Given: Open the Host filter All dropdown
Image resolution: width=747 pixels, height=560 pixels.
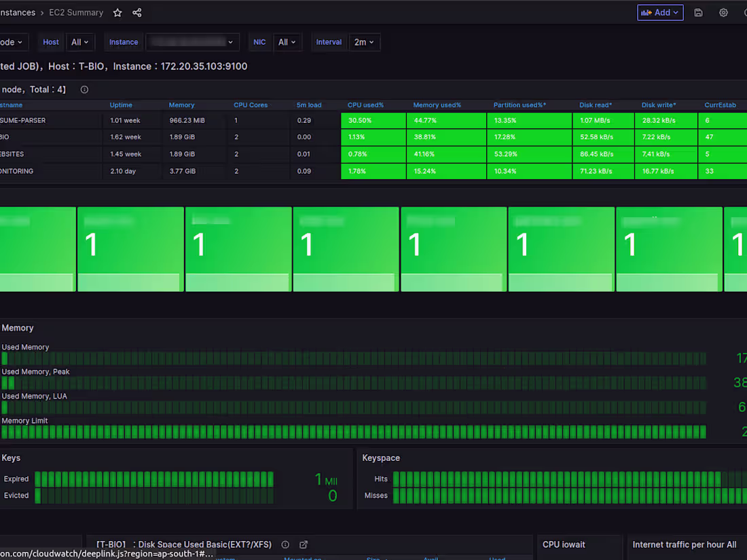Looking at the screenshot, I should (80, 41).
